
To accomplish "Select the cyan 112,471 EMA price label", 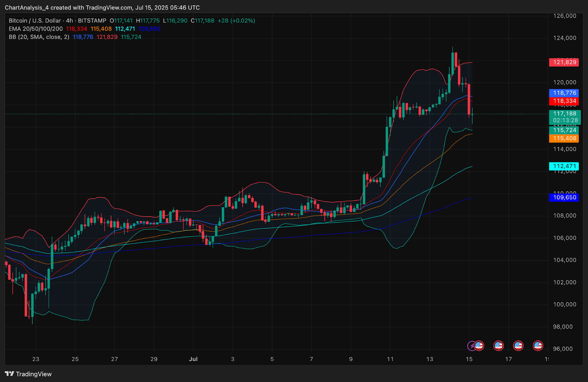I will [x=564, y=166].
